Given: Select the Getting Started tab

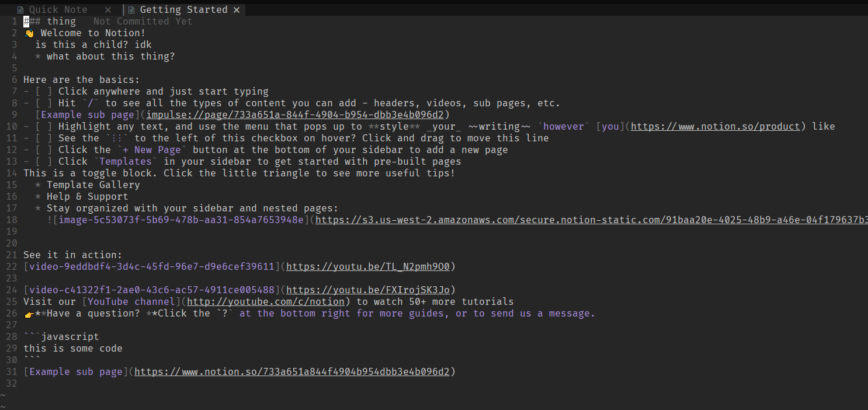Looking at the screenshot, I should point(184,9).
